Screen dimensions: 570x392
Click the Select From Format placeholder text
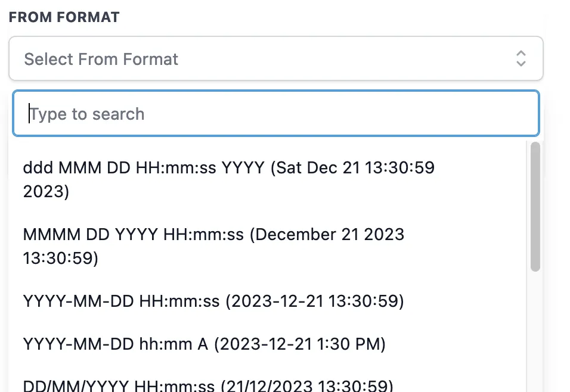coord(101,59)
